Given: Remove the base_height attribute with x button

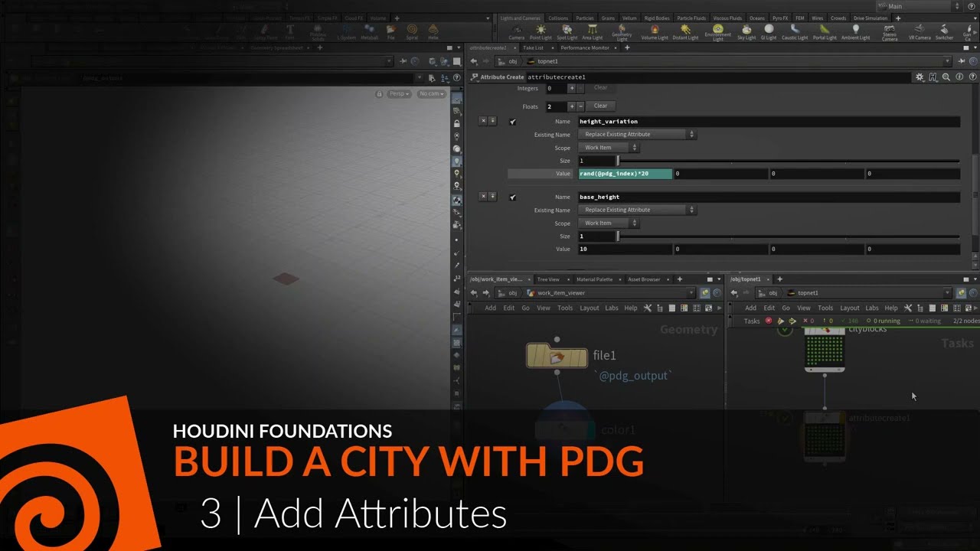Looking at the screenshot, I should pyautogui.click(x=483, y=197).
